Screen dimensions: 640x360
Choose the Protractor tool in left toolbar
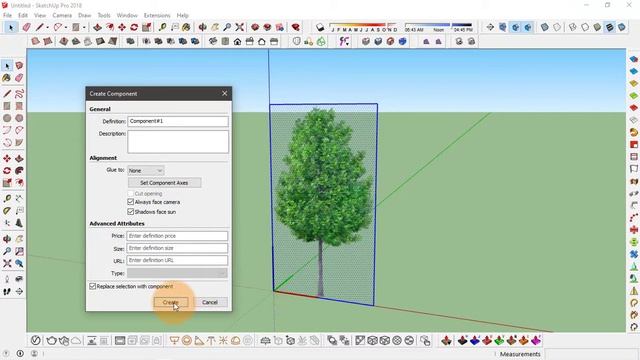coord(7,211)
